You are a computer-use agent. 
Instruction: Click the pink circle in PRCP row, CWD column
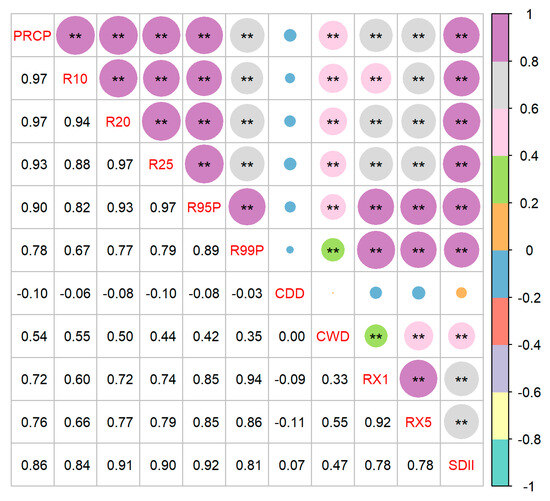pyautogui.click(x=333, y=35)
